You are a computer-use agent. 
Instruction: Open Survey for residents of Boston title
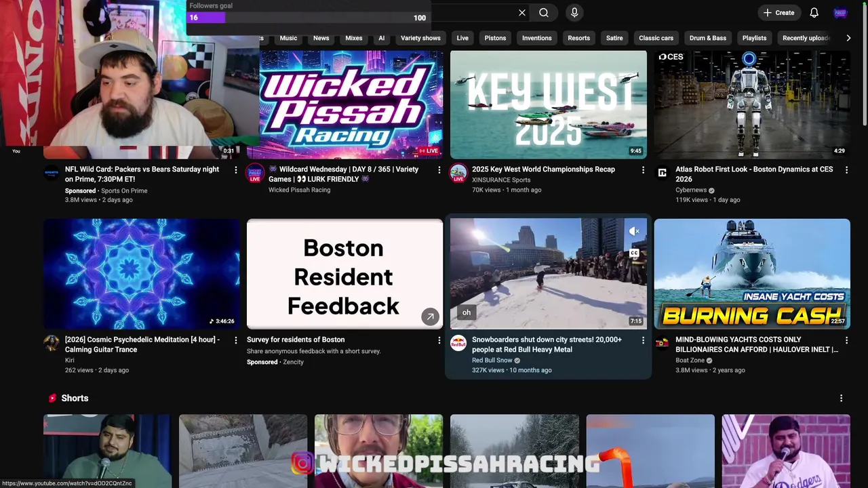click(296, 340)
